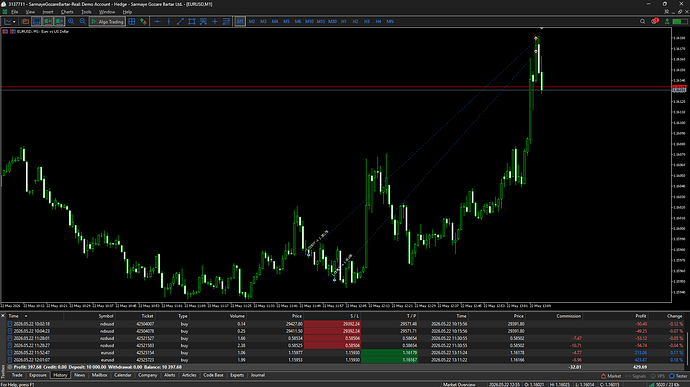Open notifications icon with red badge
Screen dimensions: 690x387
point(654,21)
